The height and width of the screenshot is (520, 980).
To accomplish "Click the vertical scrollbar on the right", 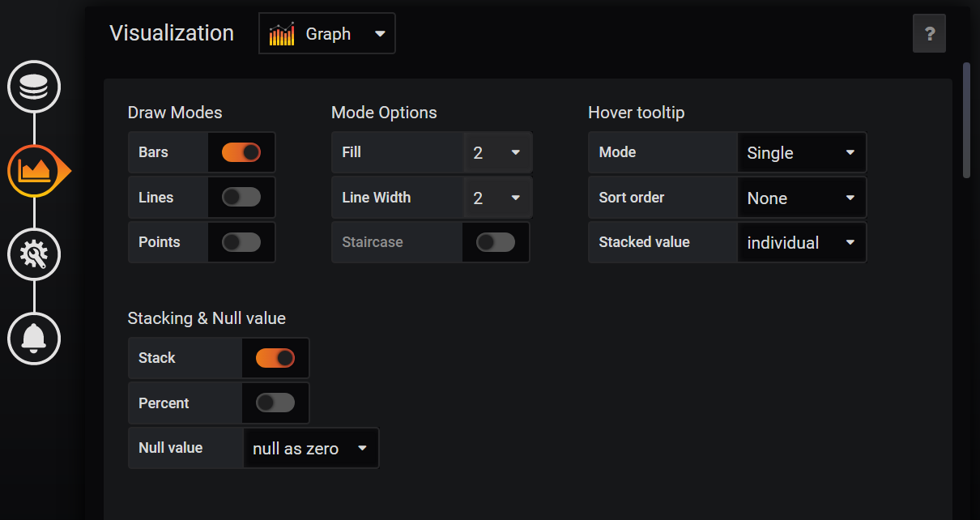I will (x=965, y=120).
